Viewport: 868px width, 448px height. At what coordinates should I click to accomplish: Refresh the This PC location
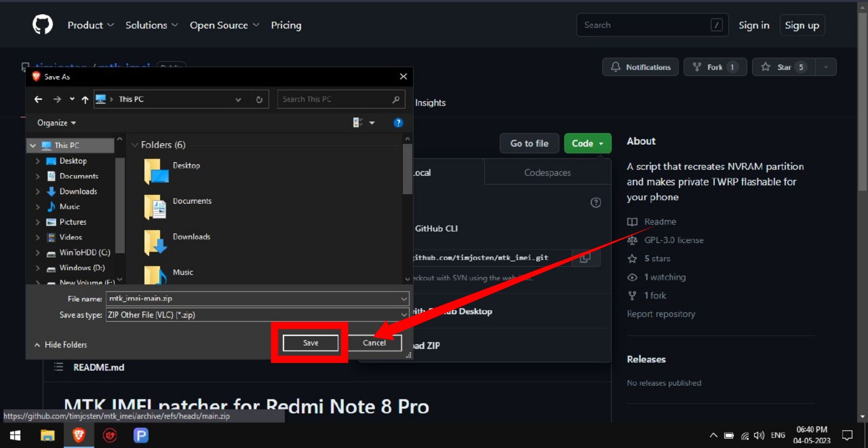point(259,100)
